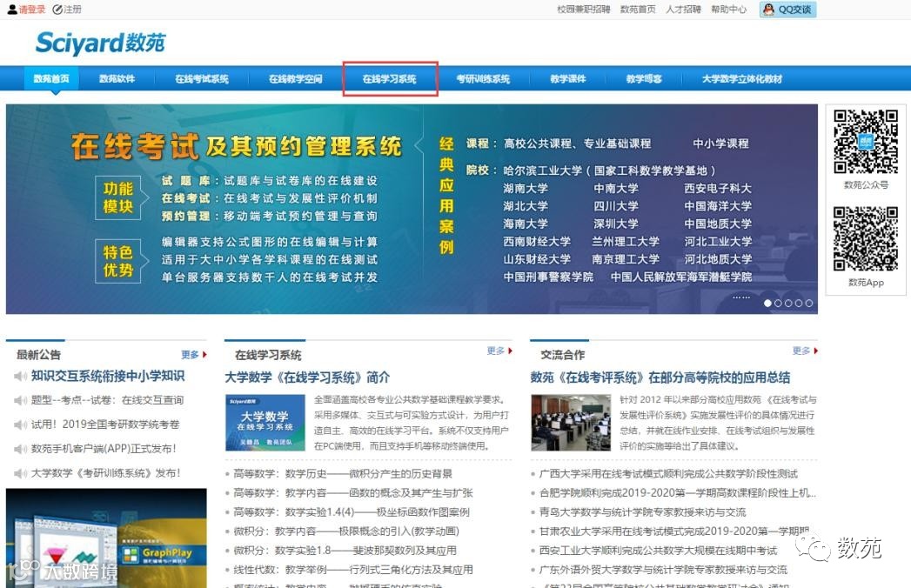911x588 pixels.
Task: Click speaker icon beside 题型--考点--试卷
Action: (x=20, y=400)
